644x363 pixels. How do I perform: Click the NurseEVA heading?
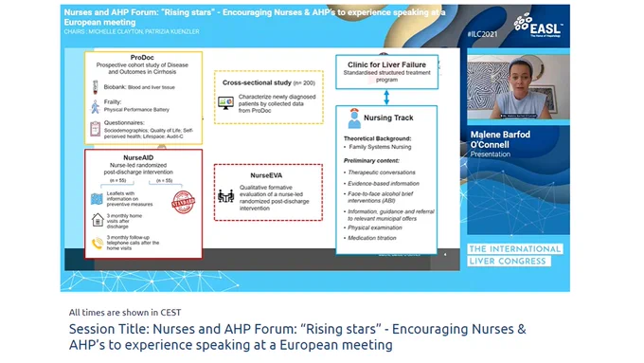(266, 175)
